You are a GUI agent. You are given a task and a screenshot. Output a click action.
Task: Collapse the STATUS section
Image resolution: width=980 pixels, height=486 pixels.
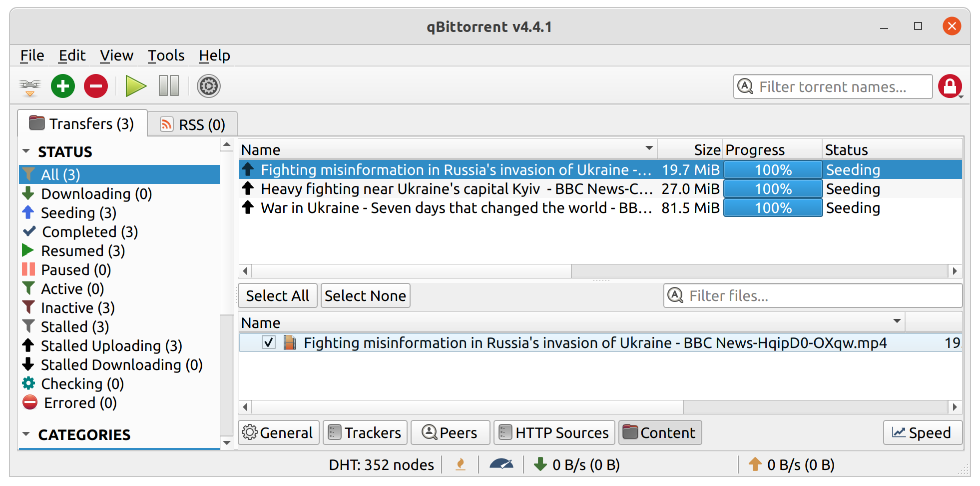(x=26, y=151)
